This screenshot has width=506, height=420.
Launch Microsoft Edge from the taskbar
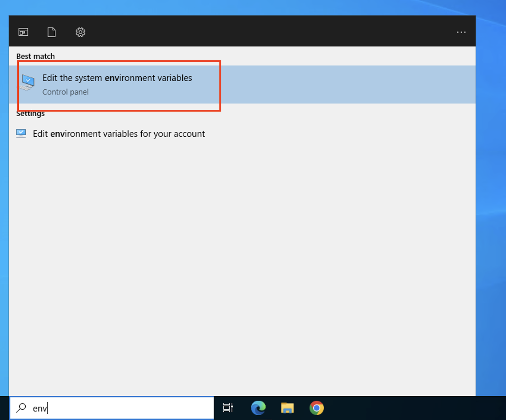258,408
